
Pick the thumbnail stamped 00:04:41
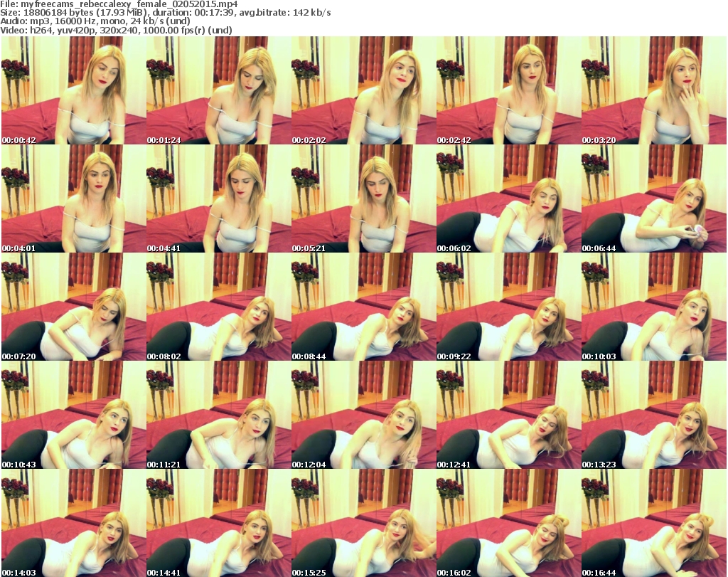[x=219, y=198]
